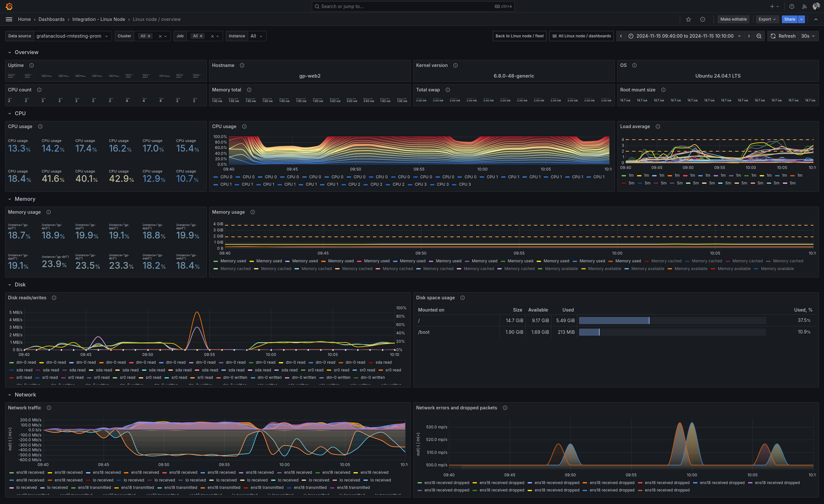
Task: Click the search or jump to field
Action: (x=412, y=6)
